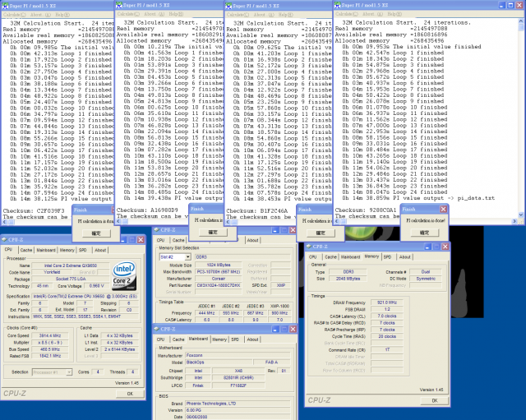Switch to Cache tab in CPU-Z Processor window
526x420 pixels.
point(25,250)
